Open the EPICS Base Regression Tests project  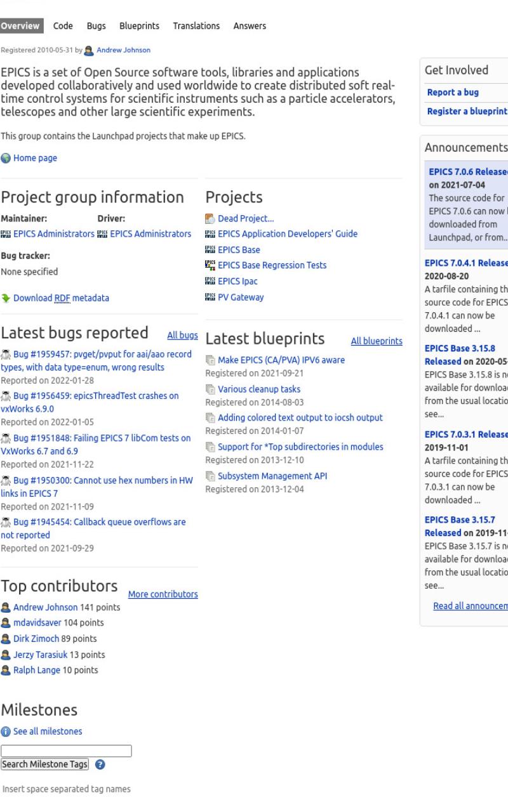(x=272, y=266)
